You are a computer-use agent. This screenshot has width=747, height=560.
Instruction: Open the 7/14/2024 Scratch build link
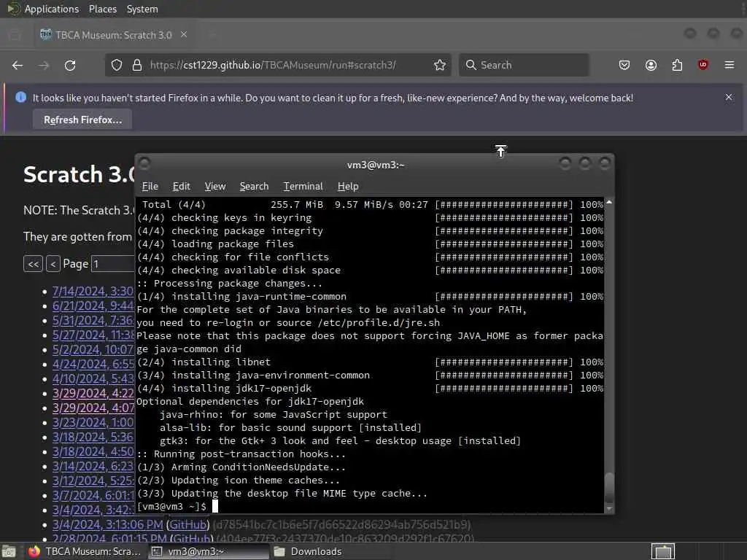tap(93, 291)
